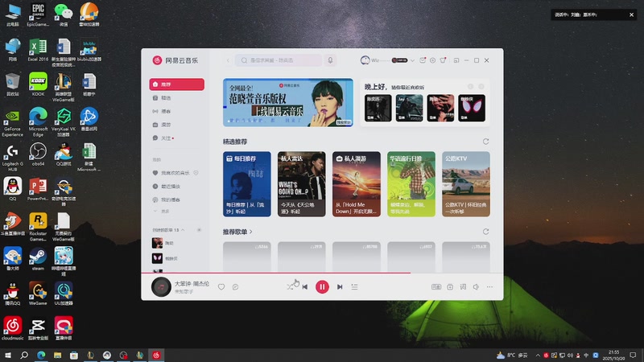
Task: Open the volume control
Action: point(476,287)
